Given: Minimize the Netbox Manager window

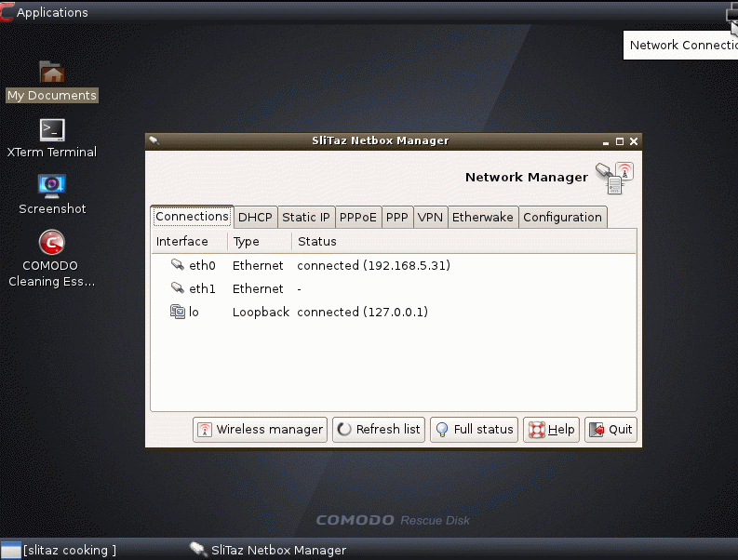Looking at the screenshot, I should pos(605,141).
